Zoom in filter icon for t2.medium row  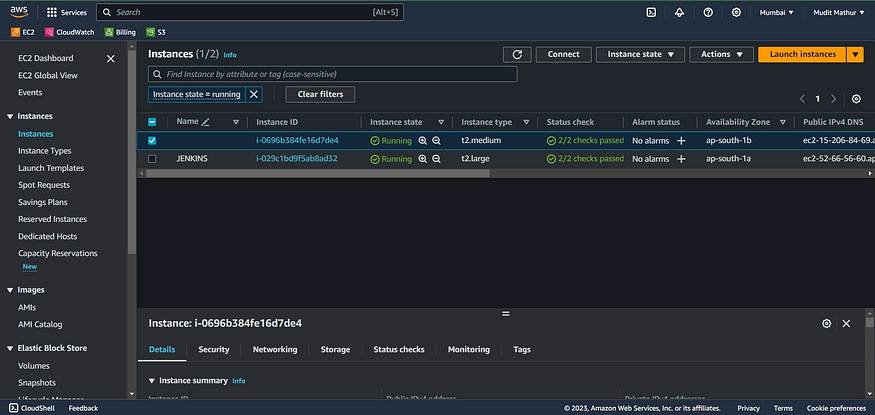pyautogui.click(x=422, y=141)
